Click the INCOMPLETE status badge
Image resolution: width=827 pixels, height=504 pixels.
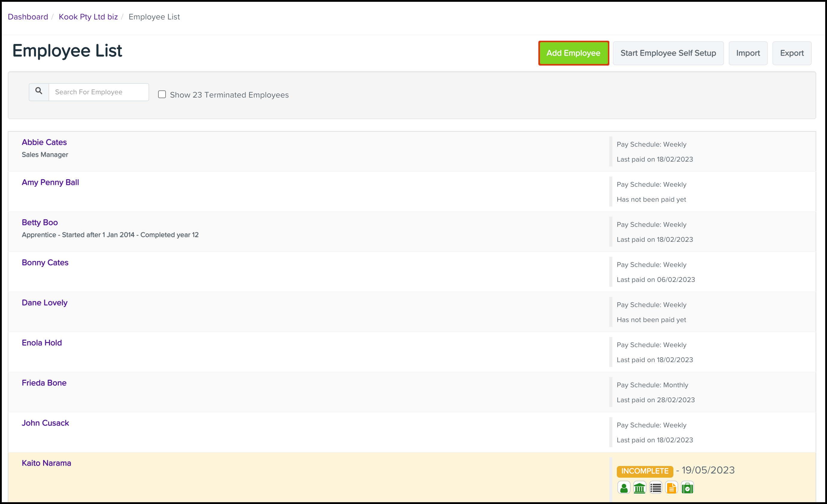coord(644,471)
